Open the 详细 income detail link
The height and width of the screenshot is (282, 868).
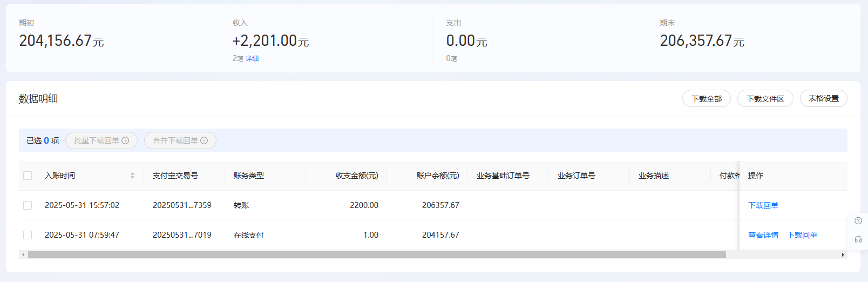tap(252, 58)
